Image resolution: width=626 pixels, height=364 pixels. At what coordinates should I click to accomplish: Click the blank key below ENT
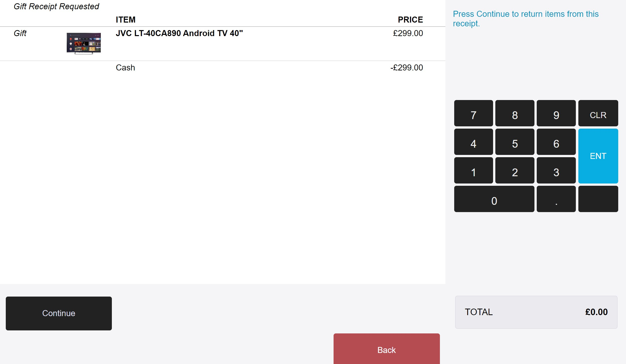(598, 199)
